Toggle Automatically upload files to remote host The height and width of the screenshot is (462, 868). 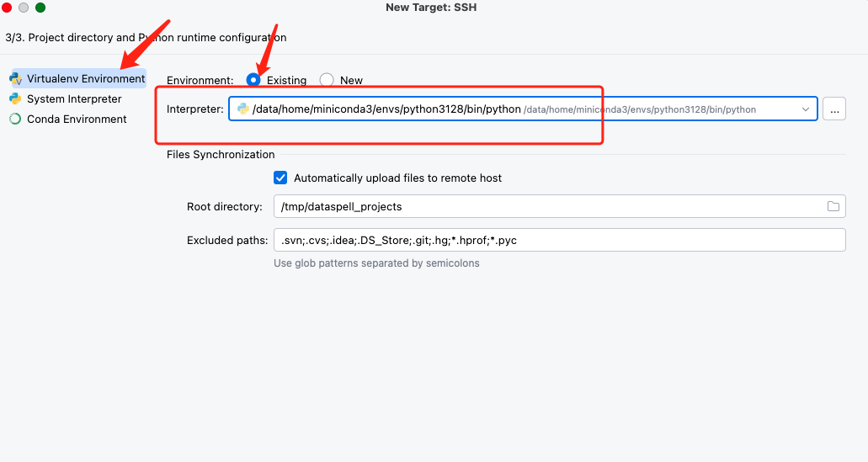280,178
